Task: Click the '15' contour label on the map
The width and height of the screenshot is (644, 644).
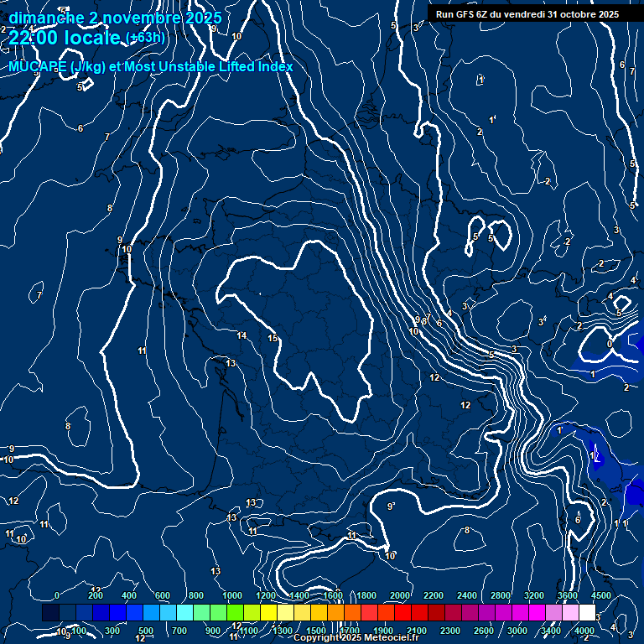Action: pos(273,338)
